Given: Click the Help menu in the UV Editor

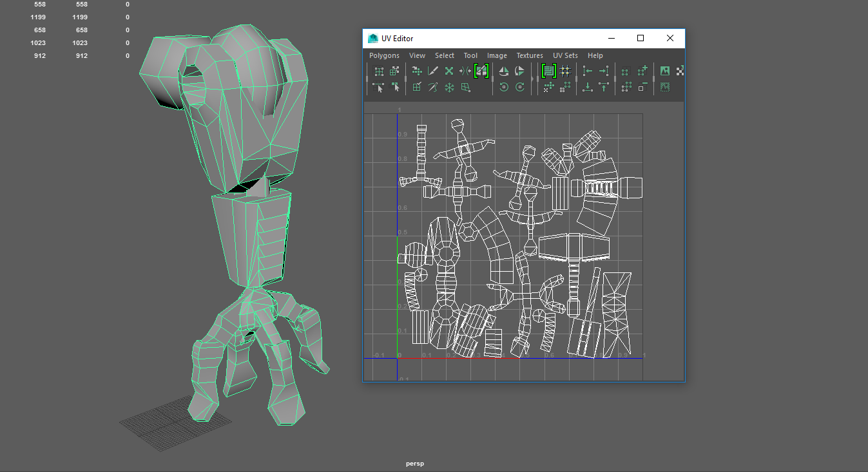Looking at the screenshot, I should coord(595,55).
